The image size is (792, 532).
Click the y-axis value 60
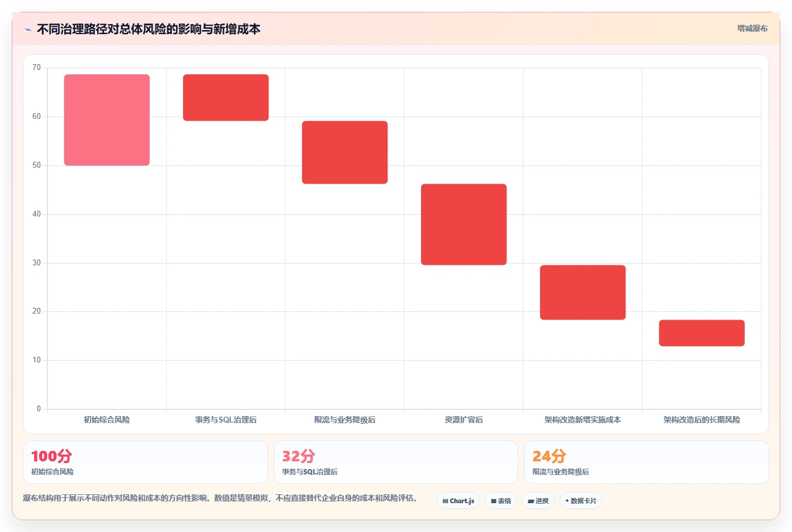(x=37, y=117)
